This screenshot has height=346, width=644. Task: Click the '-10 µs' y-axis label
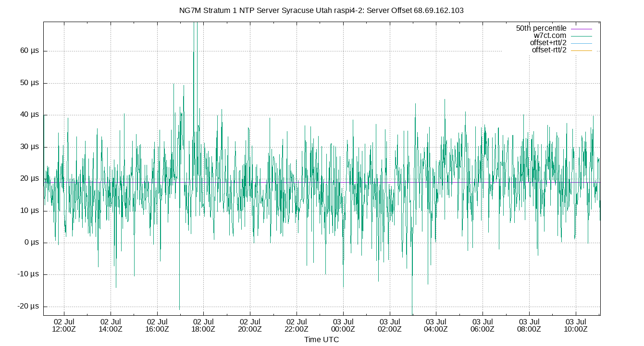[28, 274]
